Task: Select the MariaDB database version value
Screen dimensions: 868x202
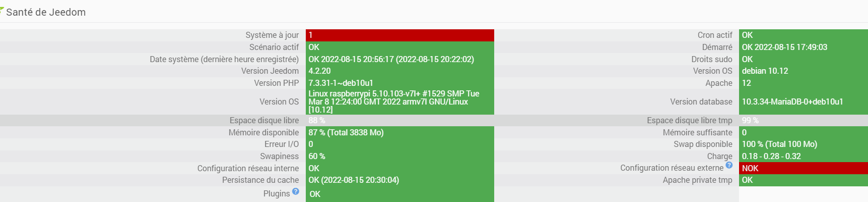Action: [792, 102]
